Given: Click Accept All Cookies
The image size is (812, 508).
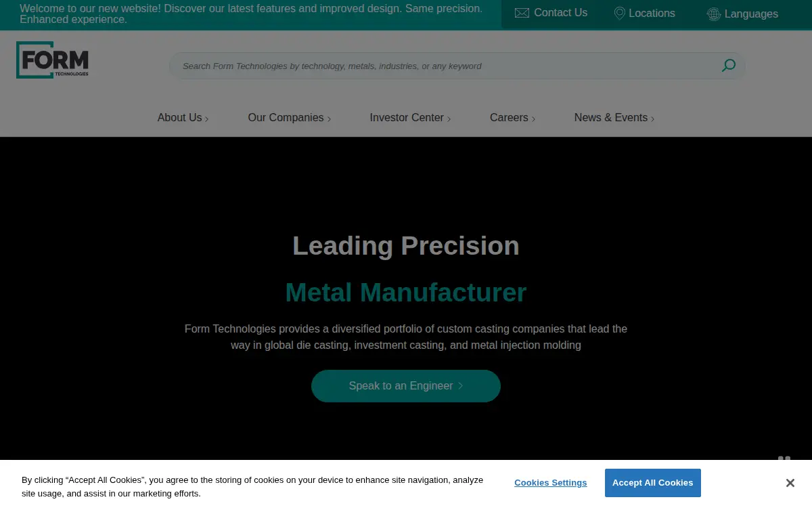Looking at the screenshot, I should tap(653, 483).
